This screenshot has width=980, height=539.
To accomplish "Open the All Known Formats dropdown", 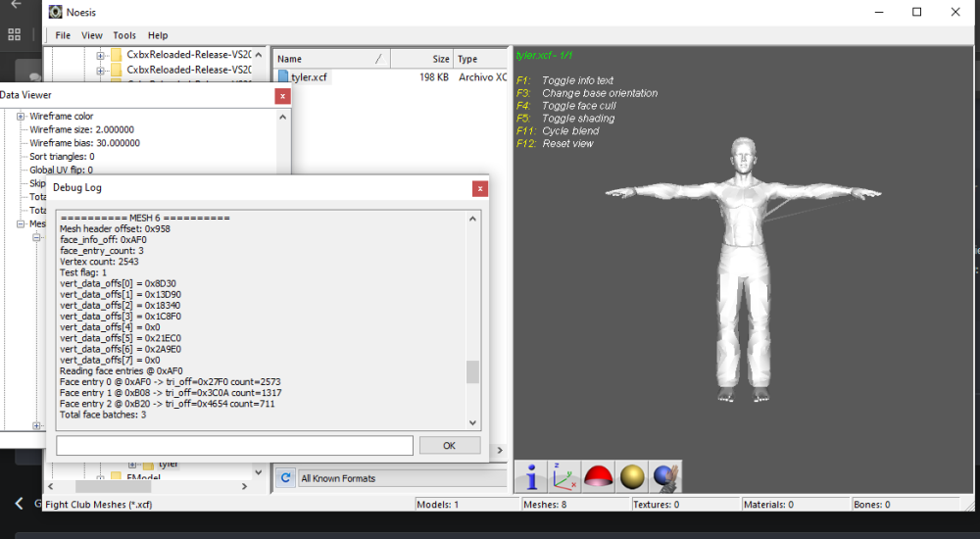I will point(403,478).
